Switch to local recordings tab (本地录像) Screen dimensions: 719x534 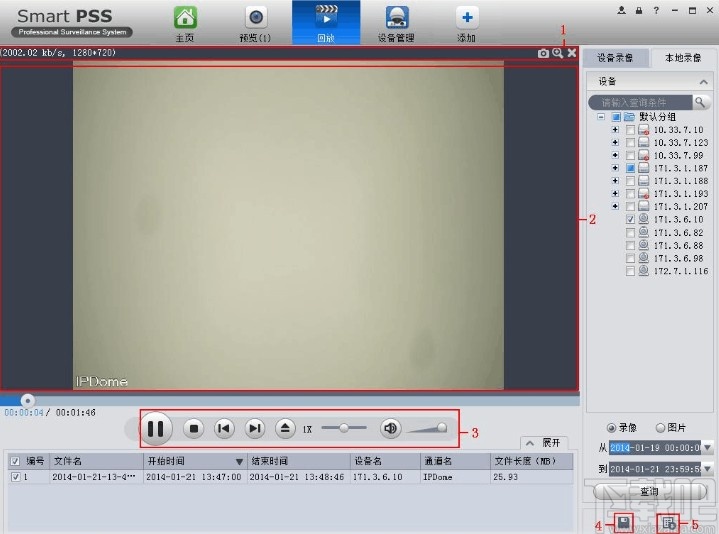coord(683,58)
